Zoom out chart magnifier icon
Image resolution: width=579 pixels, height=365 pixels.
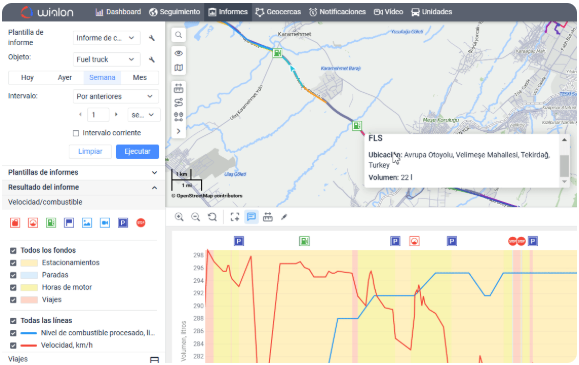tap(195, 217)
